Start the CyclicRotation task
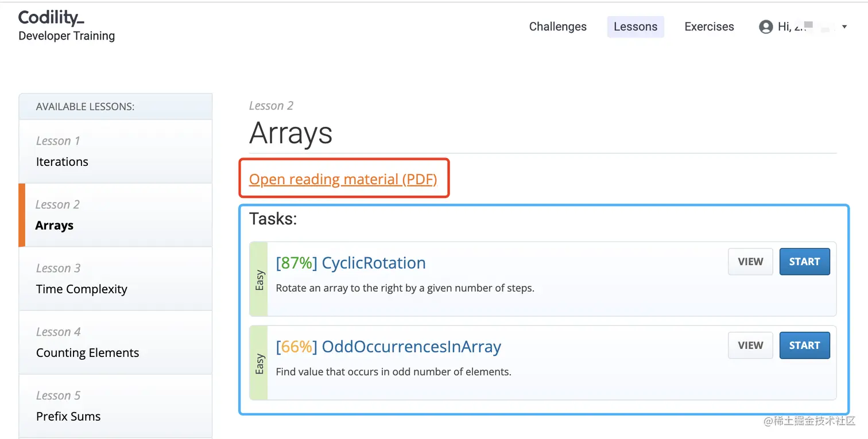The height and width of the screenshot is (439, 868). 804,262
